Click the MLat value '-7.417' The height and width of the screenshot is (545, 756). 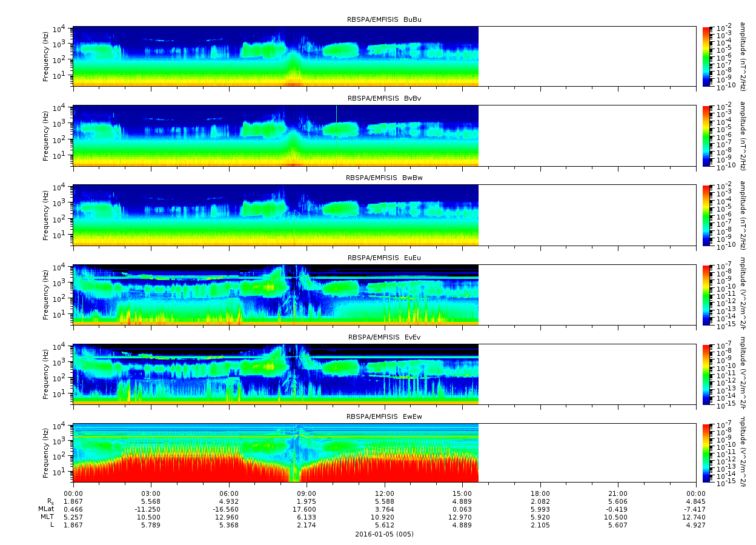(695, 509)
